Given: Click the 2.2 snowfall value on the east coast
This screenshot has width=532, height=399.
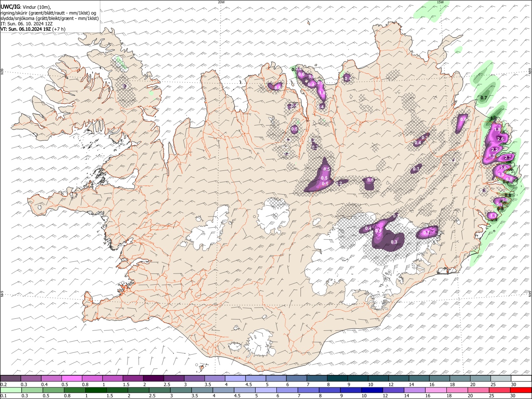Looking at the screenshot, I should click(x=495, y=150).
